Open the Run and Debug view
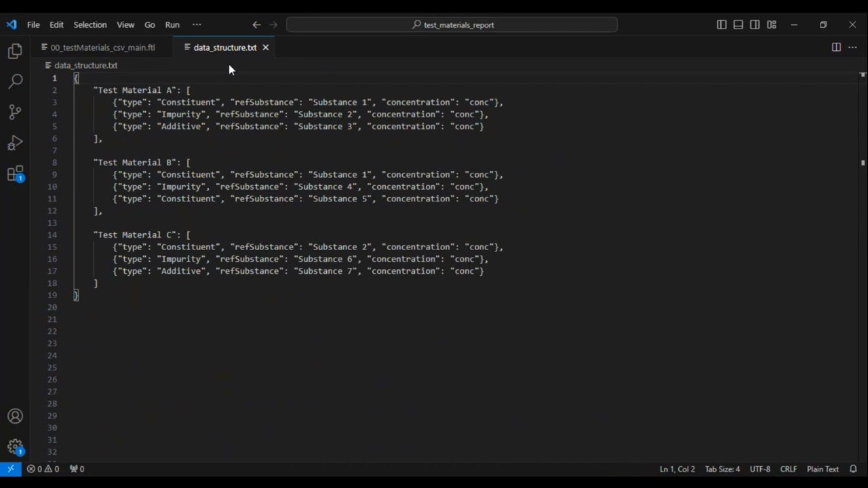 coord(15,143)
